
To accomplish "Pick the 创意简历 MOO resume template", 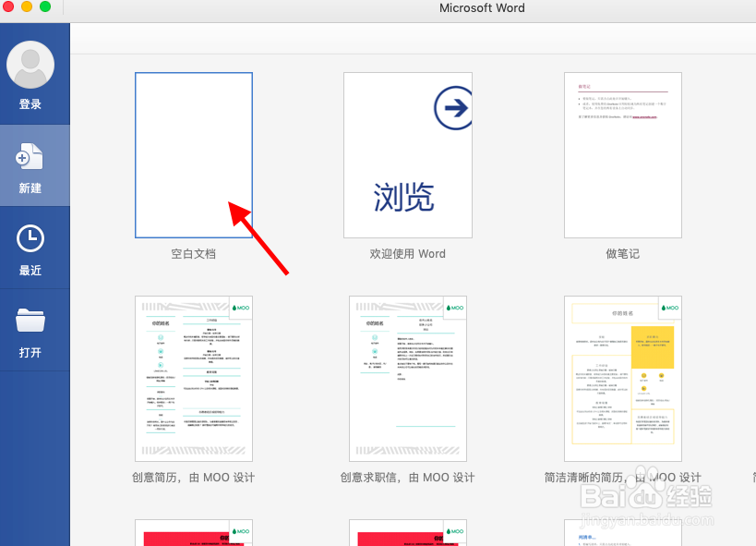I will point(194,379).
